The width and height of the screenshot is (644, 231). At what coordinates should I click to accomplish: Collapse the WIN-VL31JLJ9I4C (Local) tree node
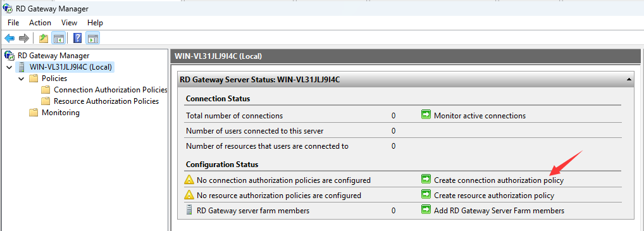tap(9, 67)
